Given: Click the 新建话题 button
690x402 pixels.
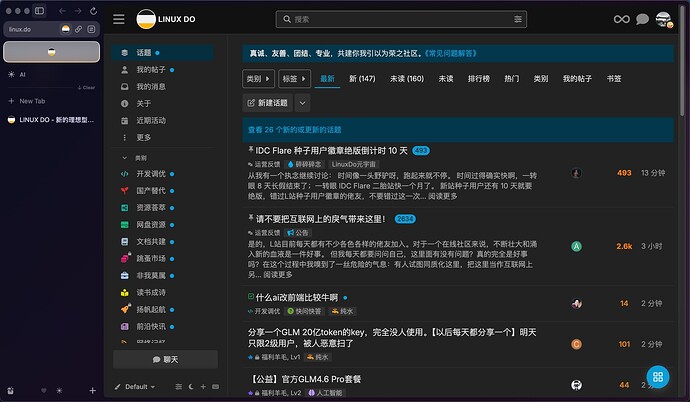Looking at the screenshot, I should 268,103.
